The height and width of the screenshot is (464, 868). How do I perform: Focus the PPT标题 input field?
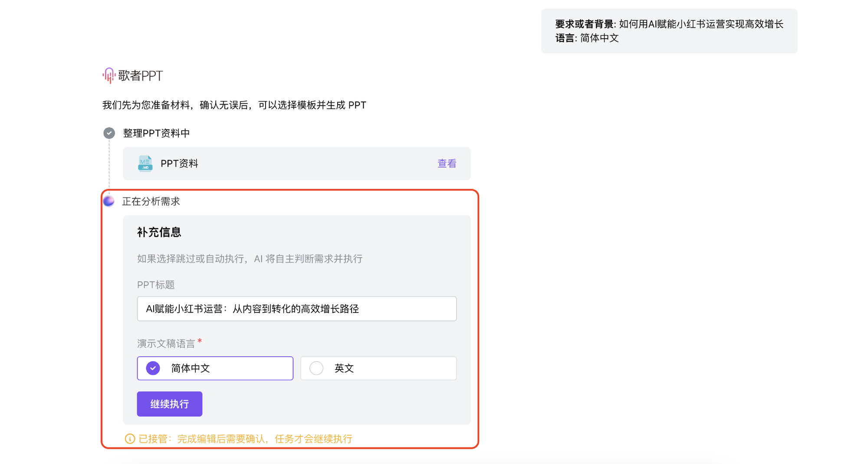point(296,309)
